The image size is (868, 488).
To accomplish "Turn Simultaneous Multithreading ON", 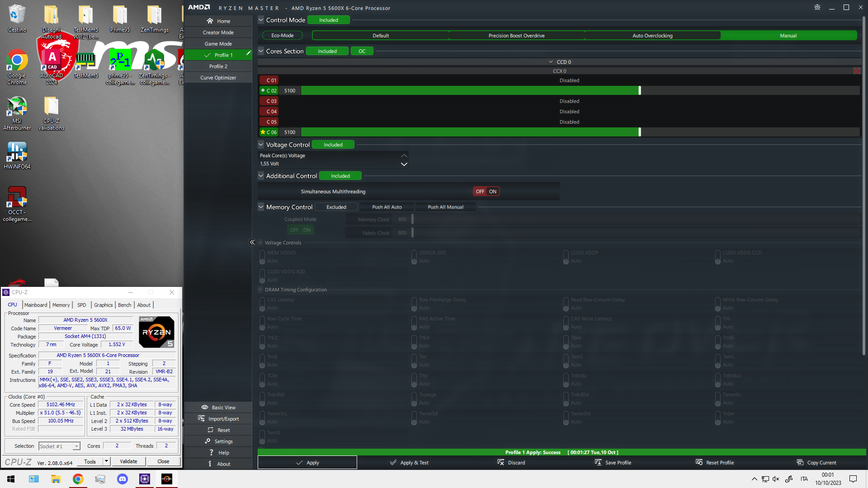I will (x=493, y=192).
